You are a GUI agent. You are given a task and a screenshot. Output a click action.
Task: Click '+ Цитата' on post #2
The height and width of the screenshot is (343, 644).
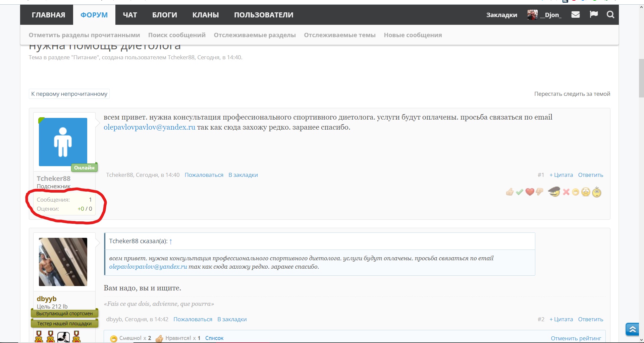coord(561,319)
